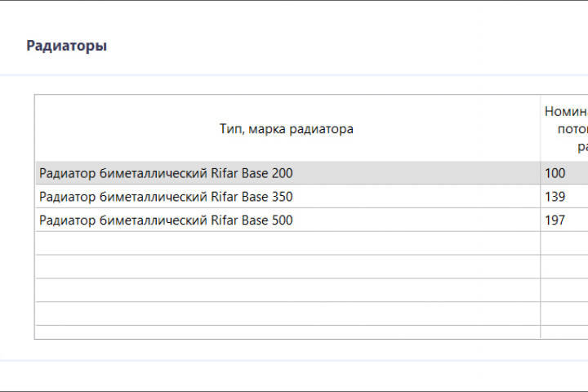Click the "Радиаторы" section heading

tap(67, 46)
